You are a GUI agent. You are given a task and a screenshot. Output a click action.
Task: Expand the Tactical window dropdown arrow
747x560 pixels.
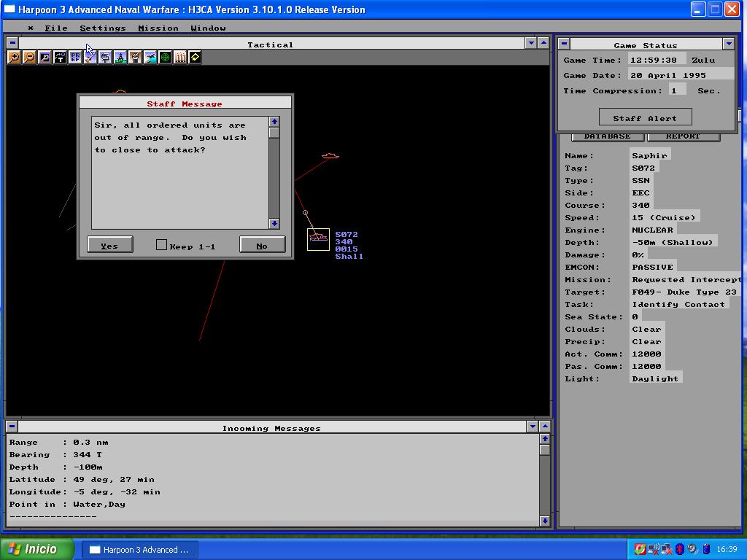pyautogui.click(x=531, y=44)
